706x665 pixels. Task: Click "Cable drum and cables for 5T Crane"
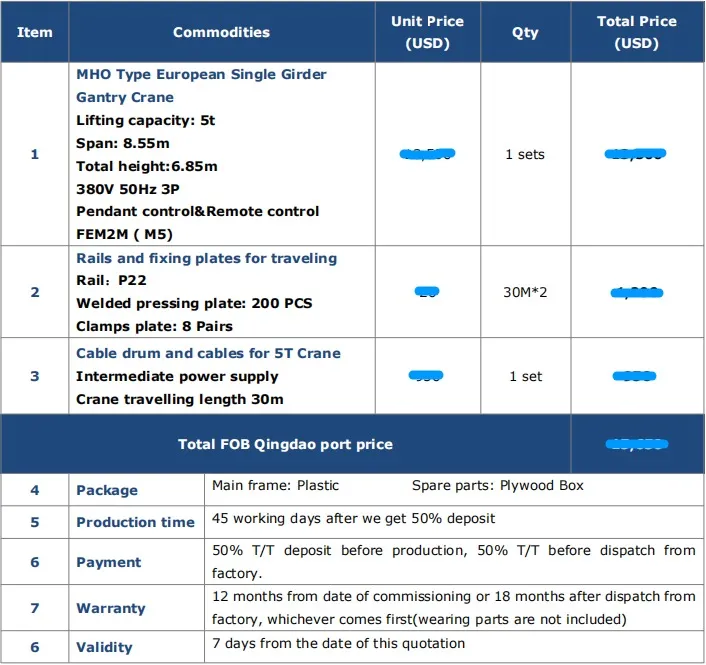[x=208, y=353]
